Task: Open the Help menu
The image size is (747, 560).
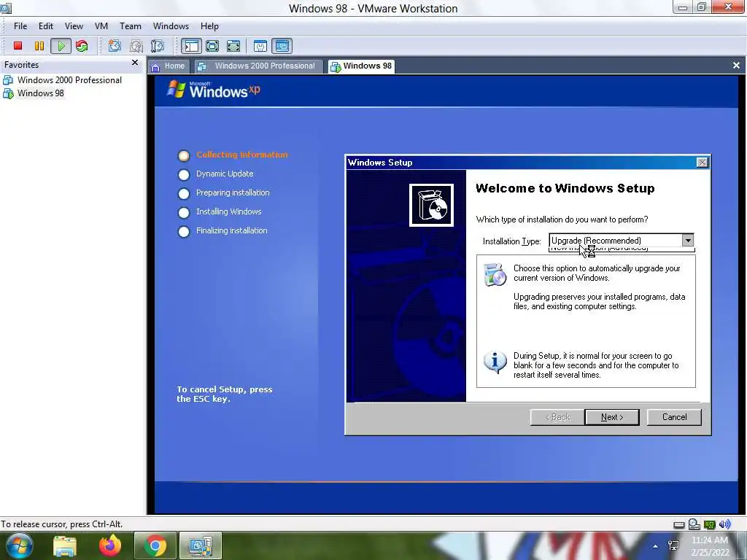Action: click(x=209, y=26)
